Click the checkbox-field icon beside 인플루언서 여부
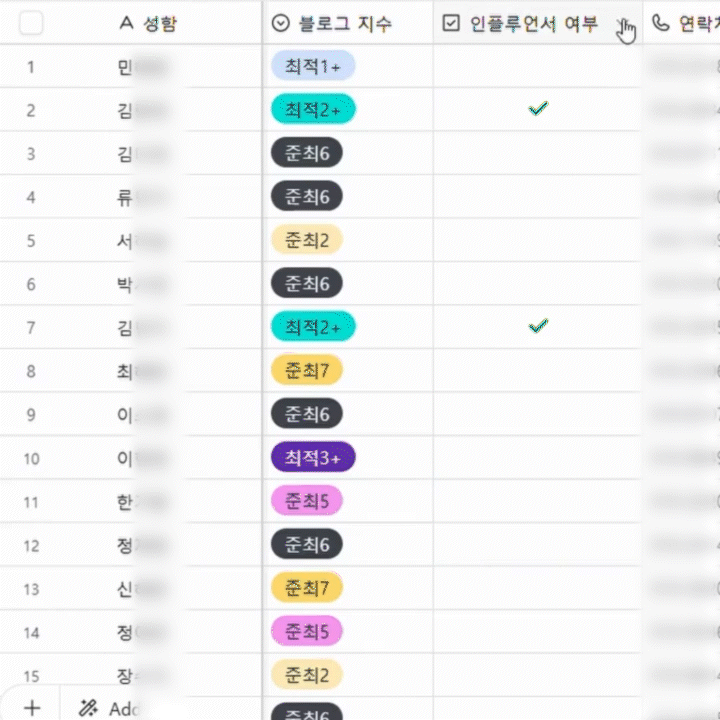Screen dimensions: 720x720 coord(451,23)
